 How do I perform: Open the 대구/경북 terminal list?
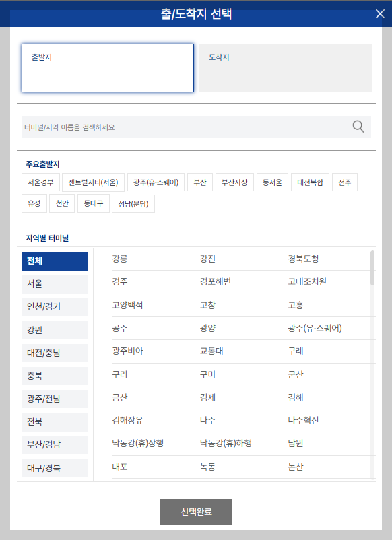(x=55, y=467)
